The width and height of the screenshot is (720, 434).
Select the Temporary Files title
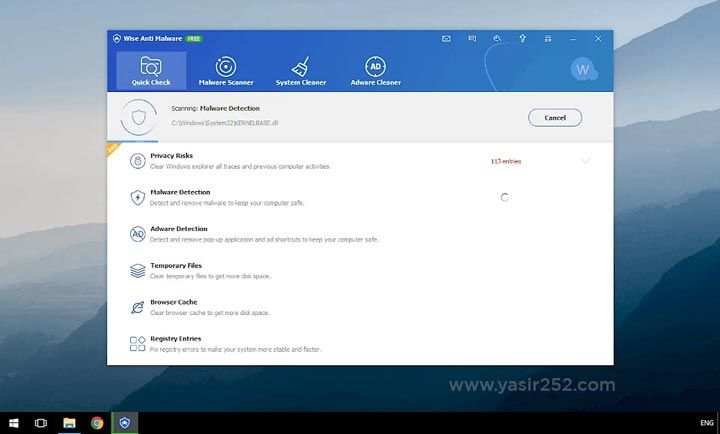[176, 265]
